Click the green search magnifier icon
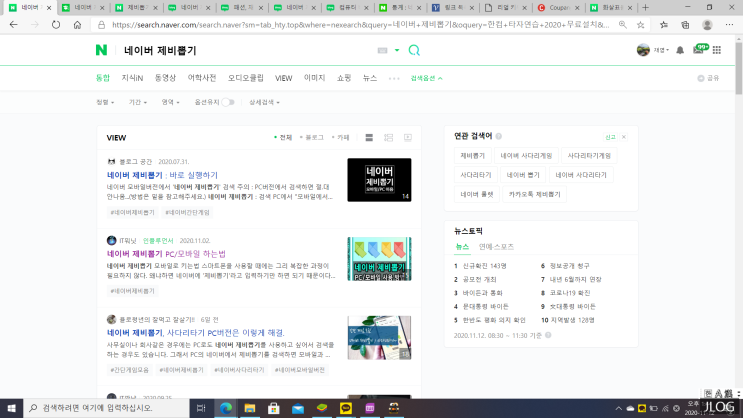The image size is (743, 418). (x=414, y=50)
